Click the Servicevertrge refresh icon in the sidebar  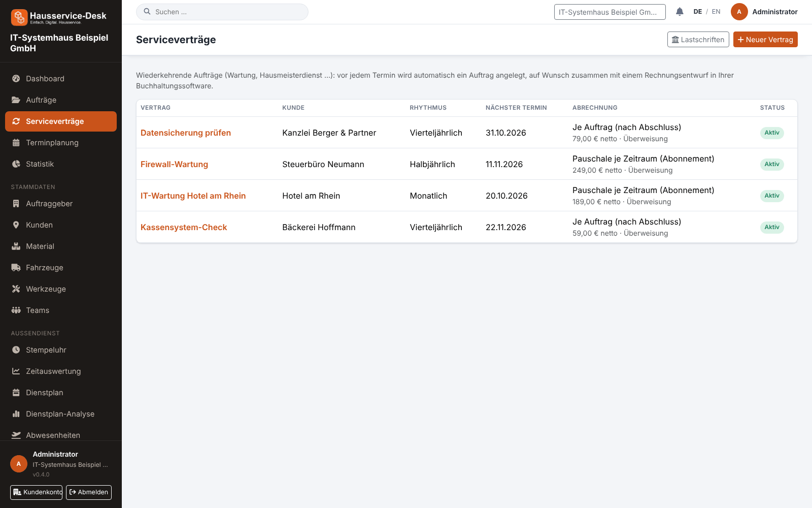(x=16, y=121)
